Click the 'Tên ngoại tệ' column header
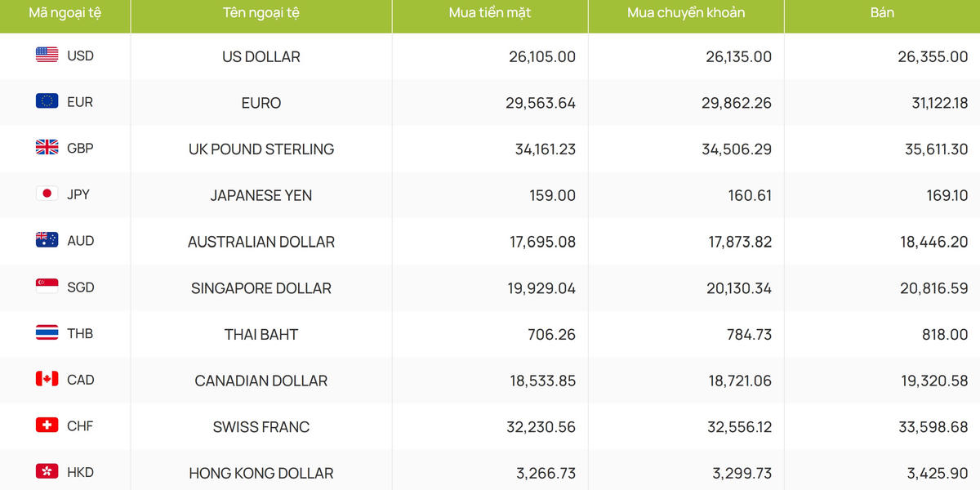This screenshot has height=490, width=980. [x=261, y=13]
